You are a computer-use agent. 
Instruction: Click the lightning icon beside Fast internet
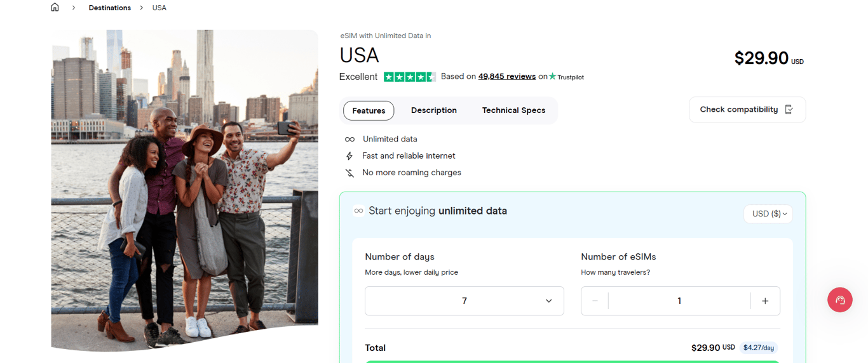(x=349, y=156)
